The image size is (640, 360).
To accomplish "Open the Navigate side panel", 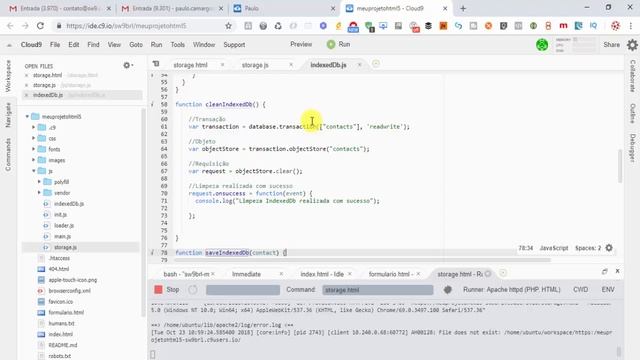I will point(8,115).
